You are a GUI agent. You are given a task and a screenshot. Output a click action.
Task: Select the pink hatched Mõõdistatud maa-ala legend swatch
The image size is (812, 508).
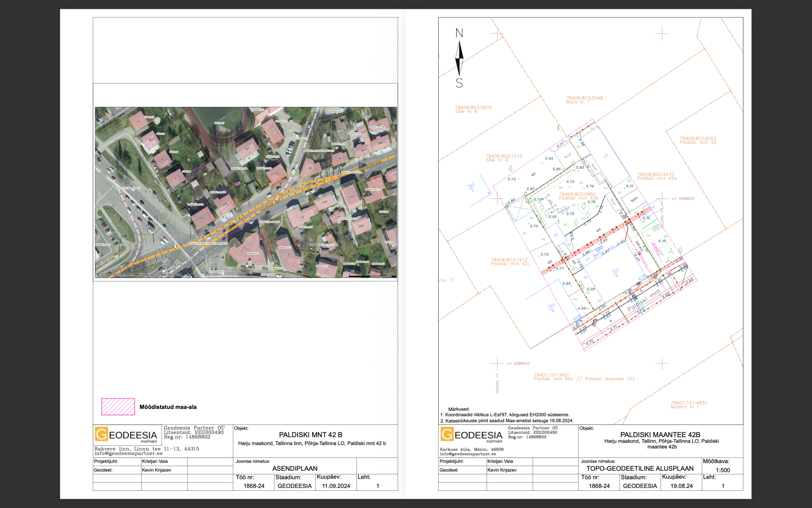coord(118,407)
